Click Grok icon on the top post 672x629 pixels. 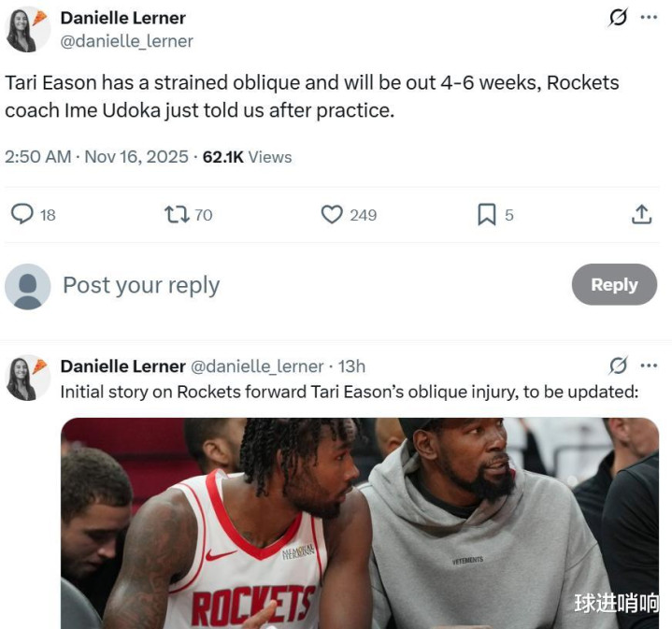point(618,18)
